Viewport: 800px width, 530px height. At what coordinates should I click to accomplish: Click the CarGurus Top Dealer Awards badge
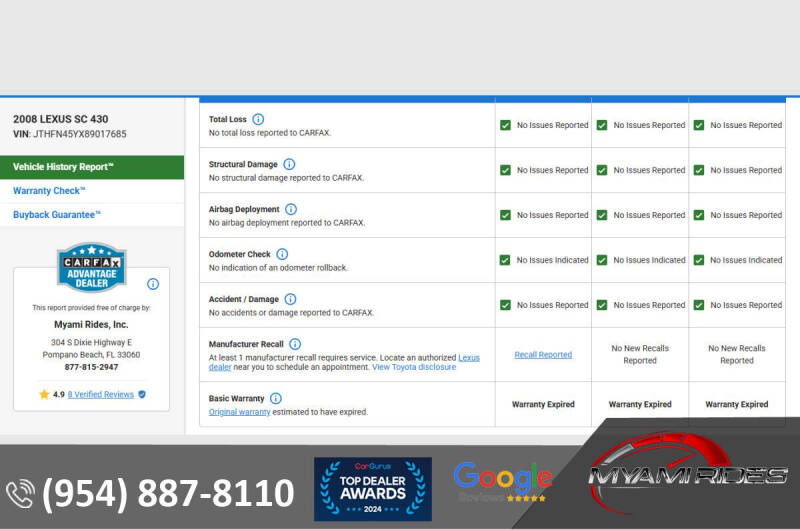(x=373, y=489)
